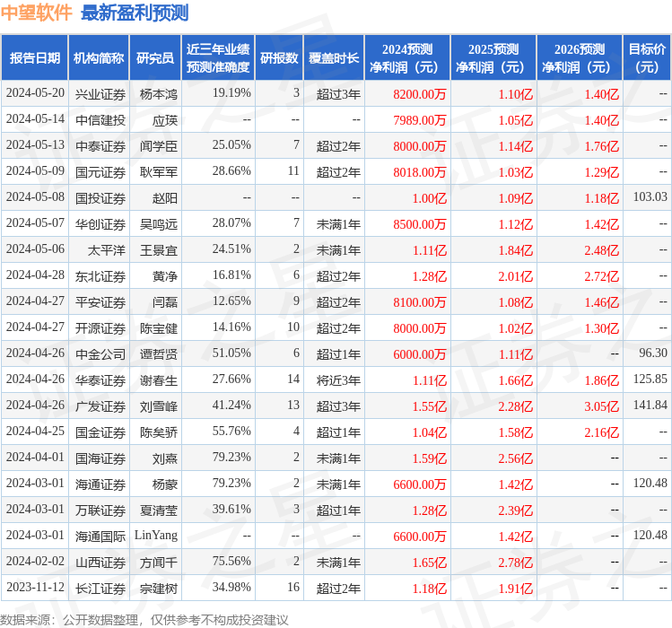Click the 中望软件 title text
Screen dimensions: 672x628
point(36,13)
